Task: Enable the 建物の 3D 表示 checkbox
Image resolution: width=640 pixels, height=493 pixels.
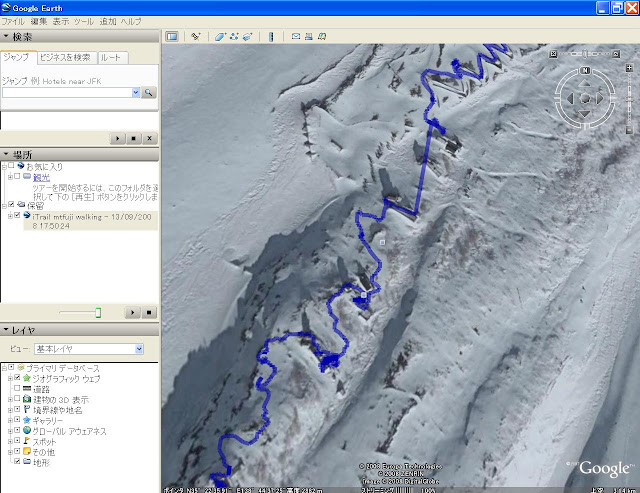Action: point(17,399)
